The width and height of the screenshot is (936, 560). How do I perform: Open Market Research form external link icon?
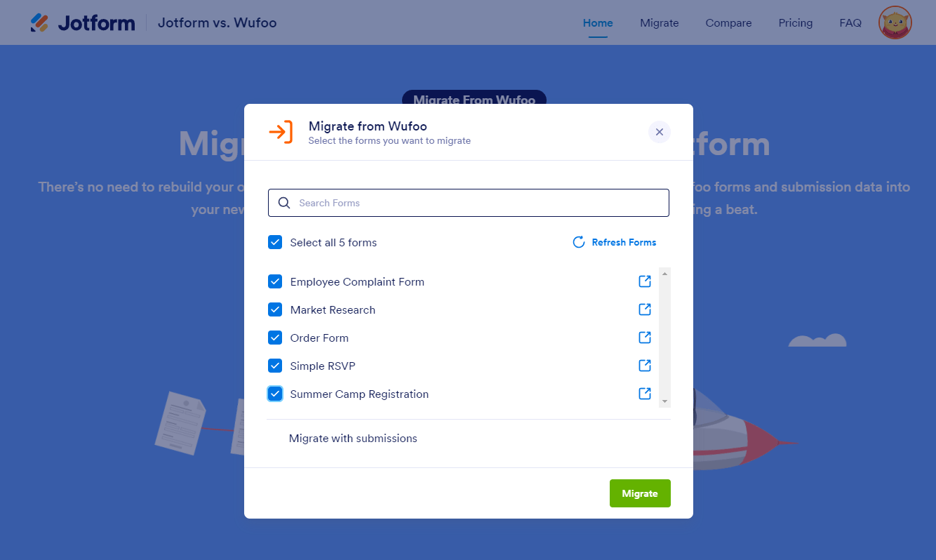pos(645,309)
